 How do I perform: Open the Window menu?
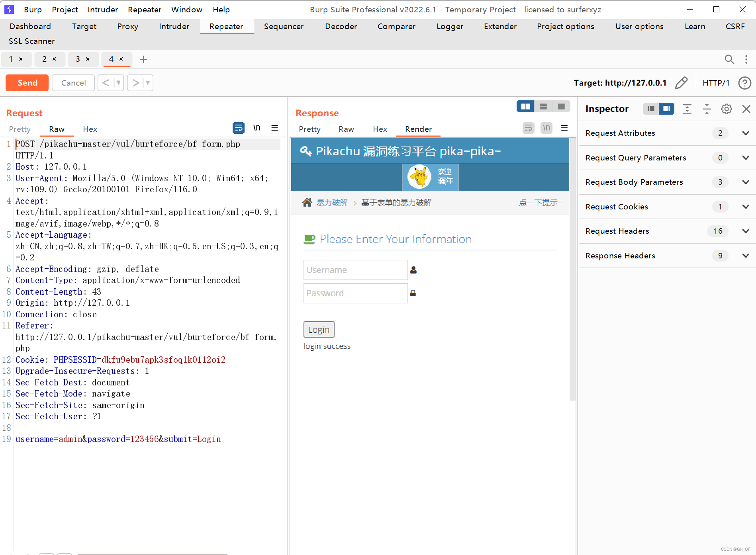coord(187,10)
